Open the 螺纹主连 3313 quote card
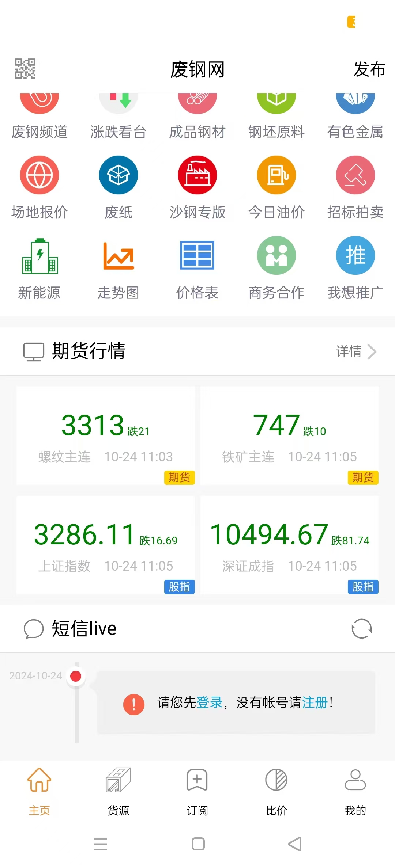This screenshot has height=868, width=395. (x=105, y=435)
